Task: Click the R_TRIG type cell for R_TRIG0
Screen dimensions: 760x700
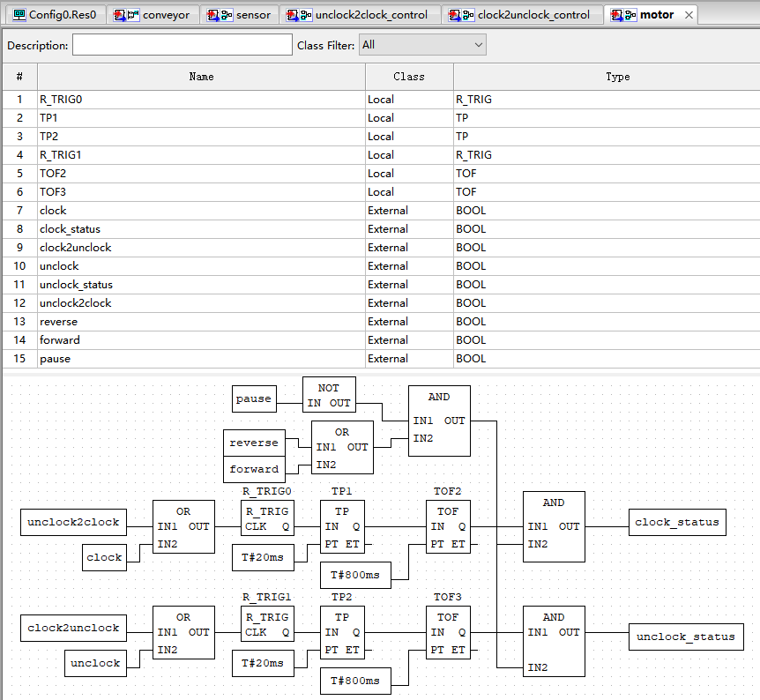Action: point(607,100)
